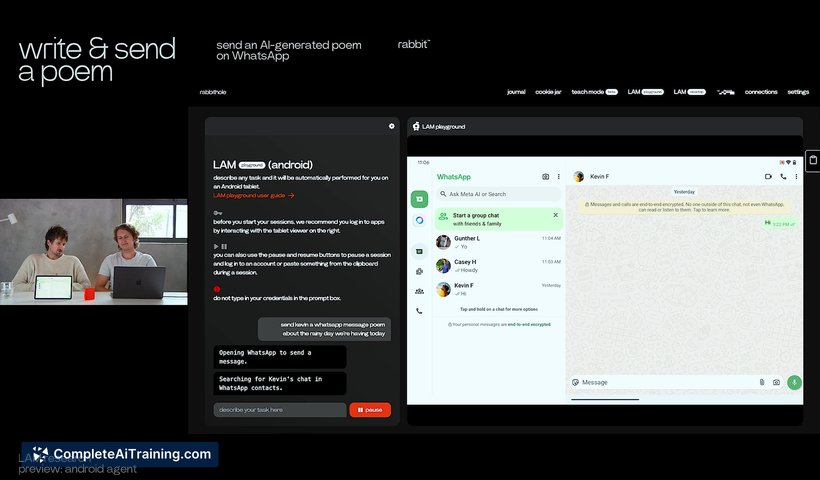Start a video call with Kevin F
Screen dimensions: 820x480
[x=768, y=177]
